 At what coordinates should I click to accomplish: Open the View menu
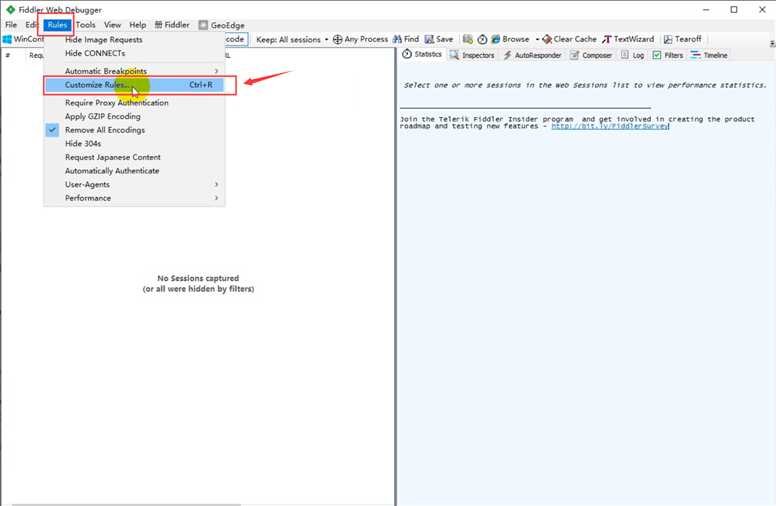coord(112,25)
